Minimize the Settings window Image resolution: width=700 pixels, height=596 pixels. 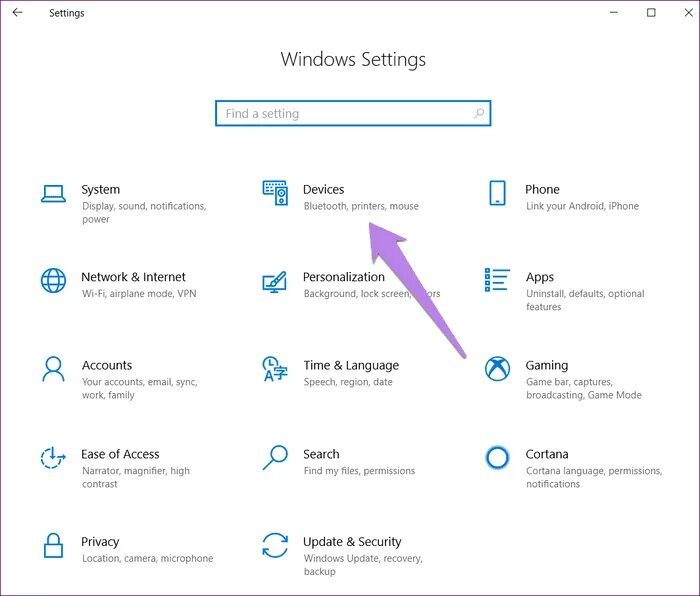614,13
